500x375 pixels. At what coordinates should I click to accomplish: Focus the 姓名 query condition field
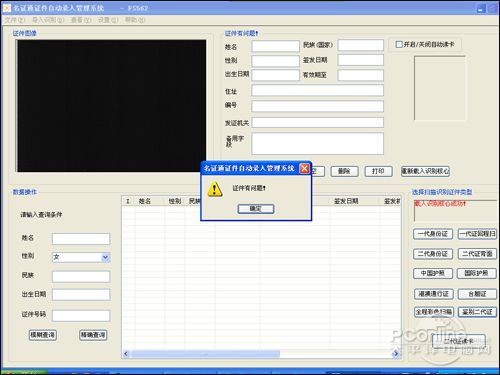pos(81,239)
